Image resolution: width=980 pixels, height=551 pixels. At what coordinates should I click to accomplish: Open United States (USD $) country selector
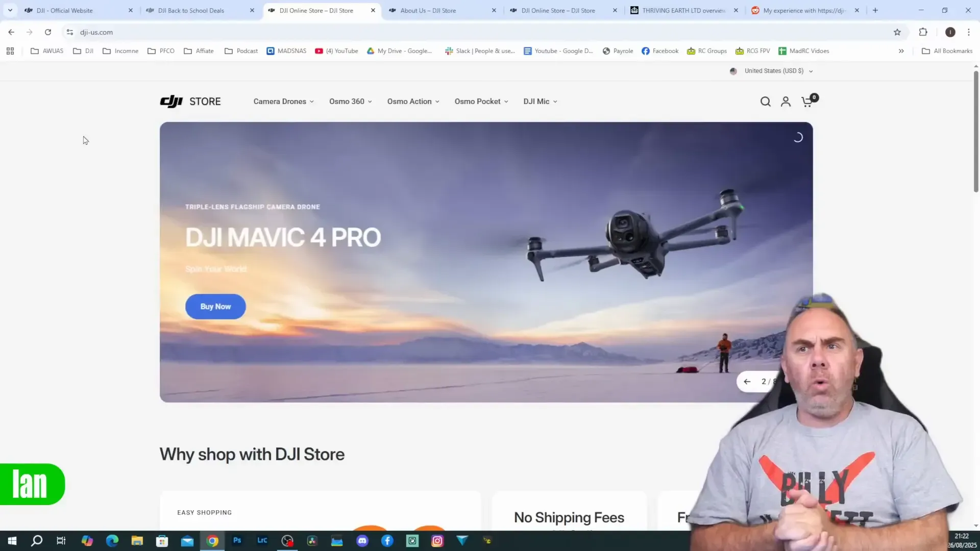coord(771,71)
